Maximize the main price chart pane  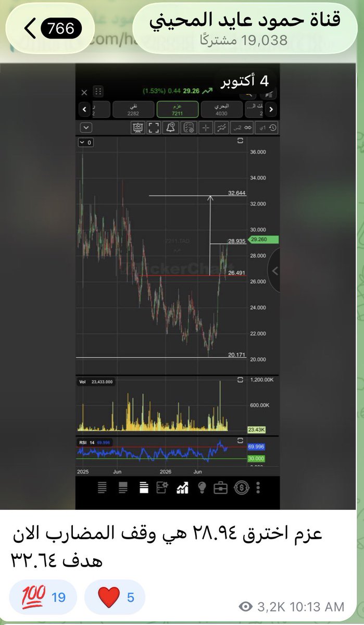[240, 141]
